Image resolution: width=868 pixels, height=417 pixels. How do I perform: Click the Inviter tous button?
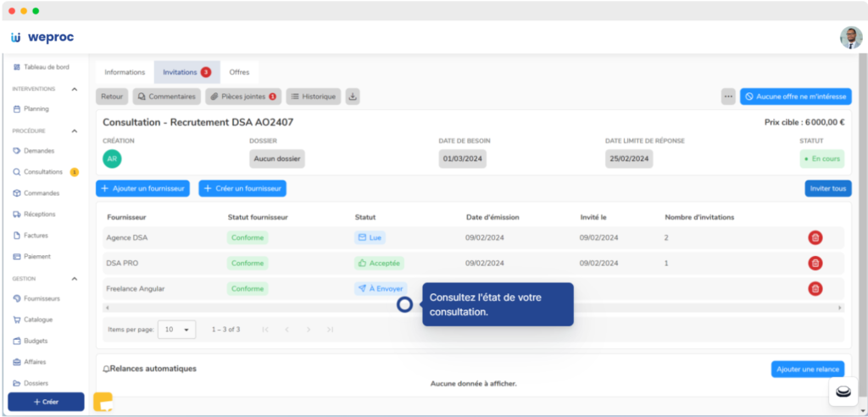827,188
